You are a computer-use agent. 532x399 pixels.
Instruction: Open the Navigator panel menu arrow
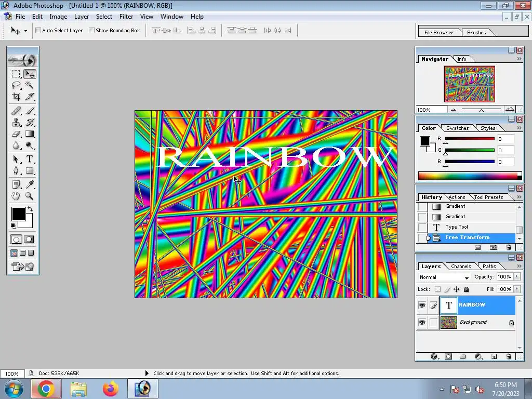(519, 59)
